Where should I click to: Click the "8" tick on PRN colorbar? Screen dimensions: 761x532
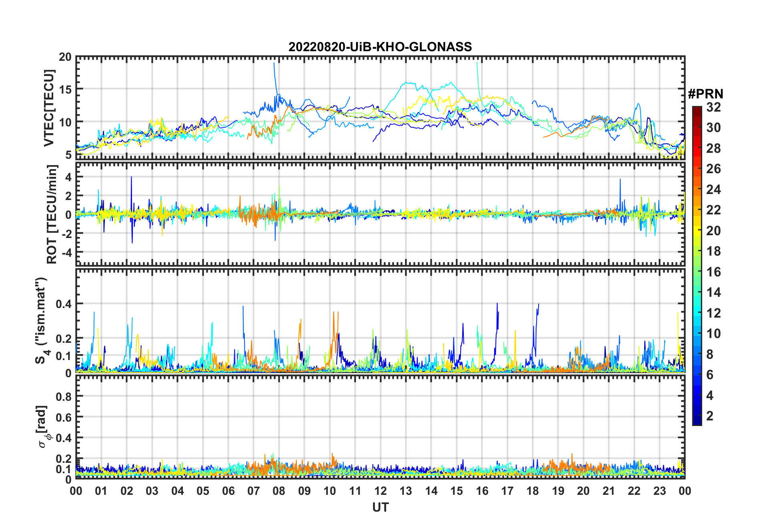(710, 354)
